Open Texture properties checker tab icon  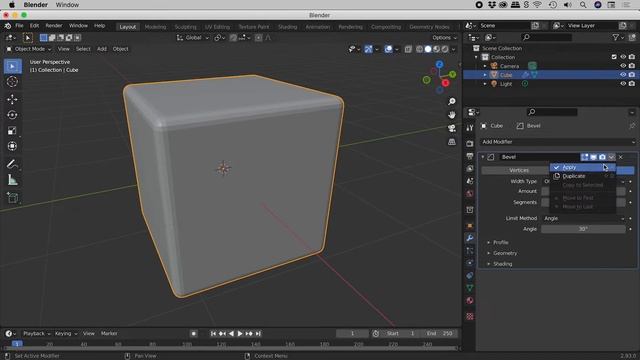(x=470, y=316)
